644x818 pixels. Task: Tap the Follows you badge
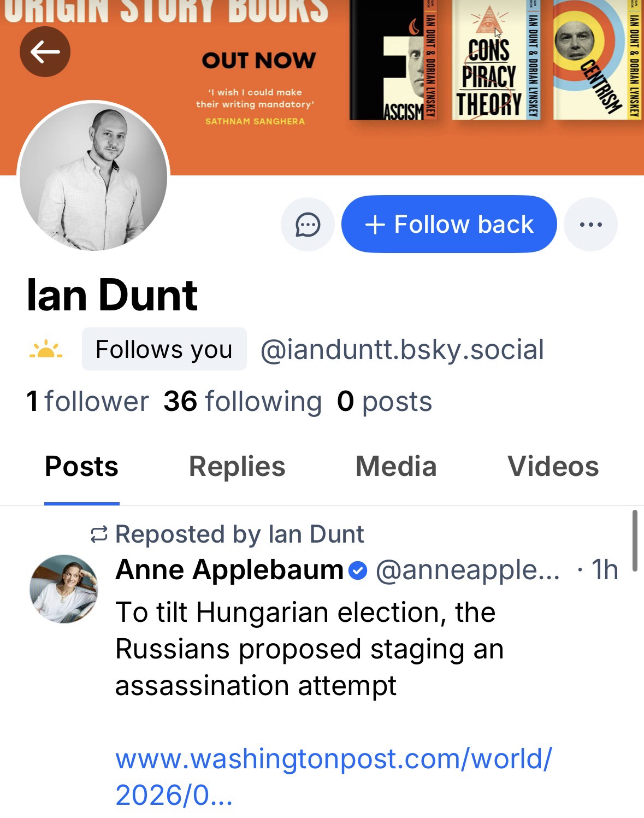(164, 349)
